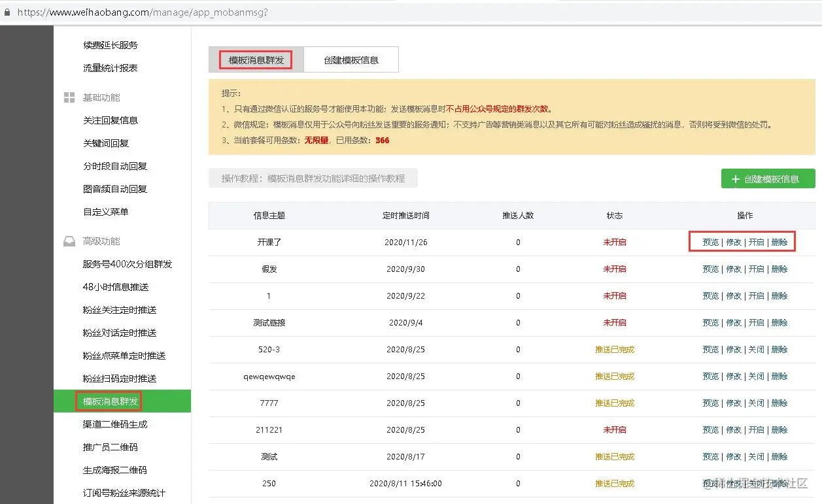This screenshot has height=504, width=822.
Task: Click the lock icon in address bar
Action: coord(7,12)
